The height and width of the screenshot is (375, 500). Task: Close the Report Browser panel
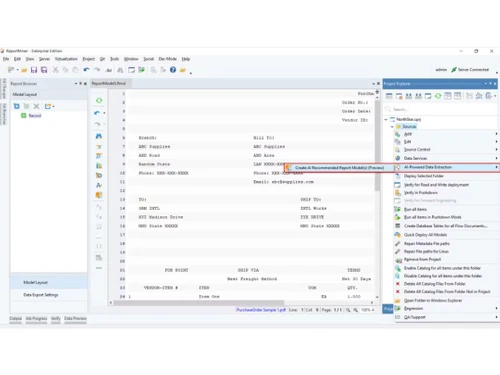[x=85, y=84]
